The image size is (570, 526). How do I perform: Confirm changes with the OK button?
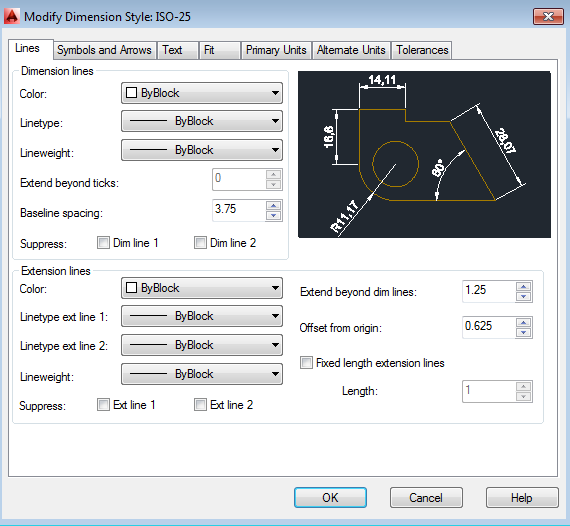tap(330, 497)
